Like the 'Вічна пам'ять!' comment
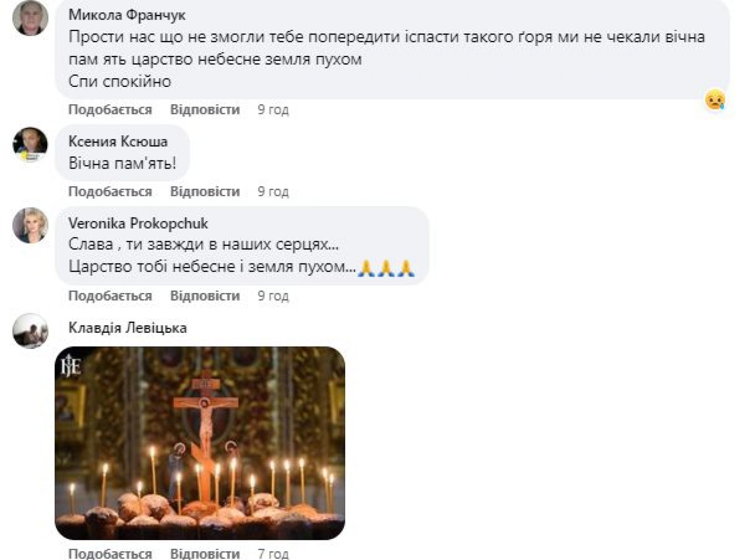Image resolution: width=755 pixels, height=560 pixels. pyautogui.click(x=110, y=192)
